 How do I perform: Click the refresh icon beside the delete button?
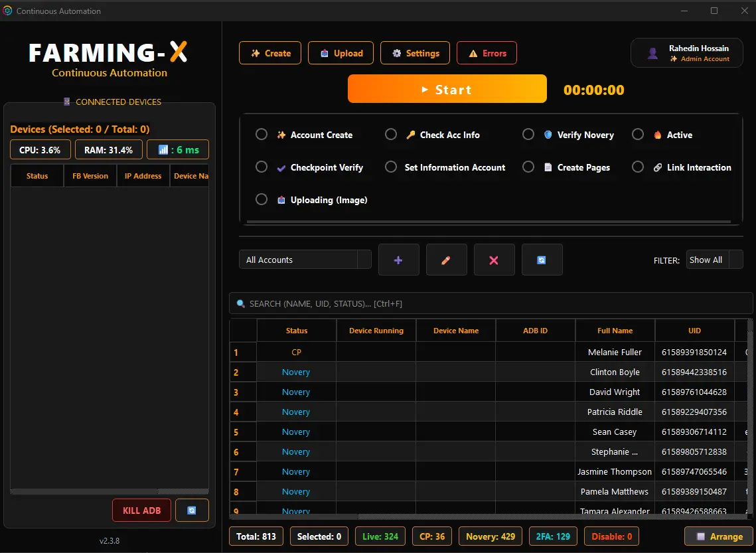542,260
